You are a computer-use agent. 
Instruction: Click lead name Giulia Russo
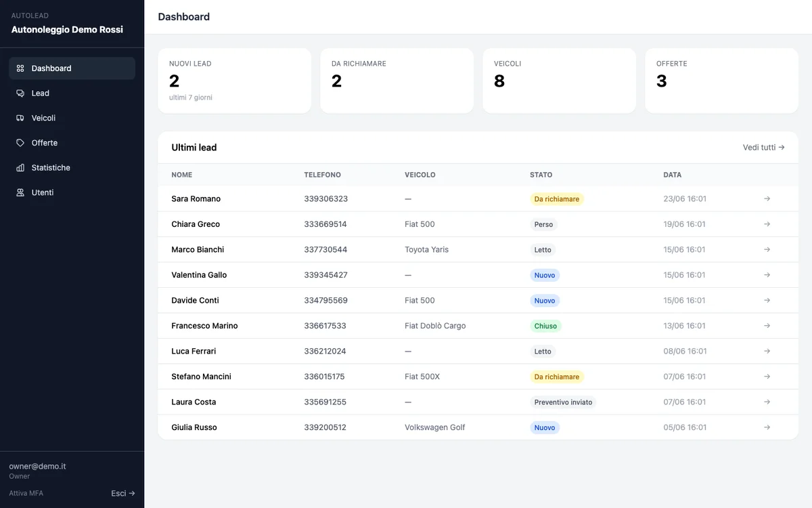click(x=194, y=427)
